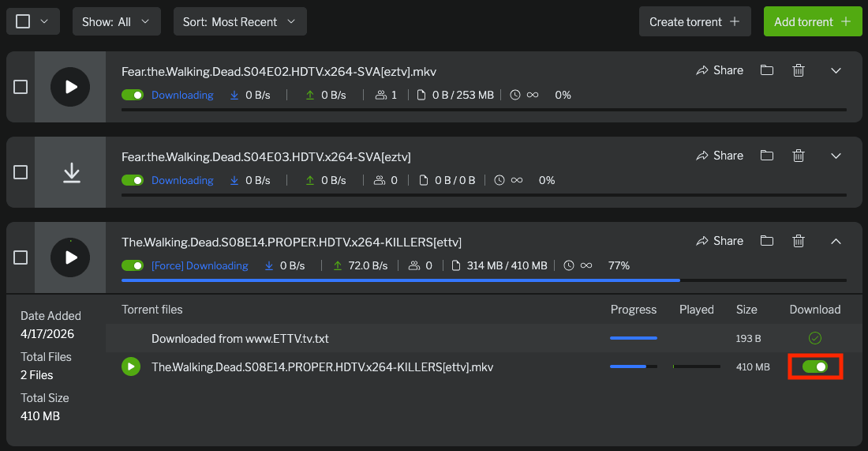Delete The.Walking.Dead S08E14 torrent with trash icon
Image resolution: width=868 pixels, height=451 pixels.
pos(799,241)
